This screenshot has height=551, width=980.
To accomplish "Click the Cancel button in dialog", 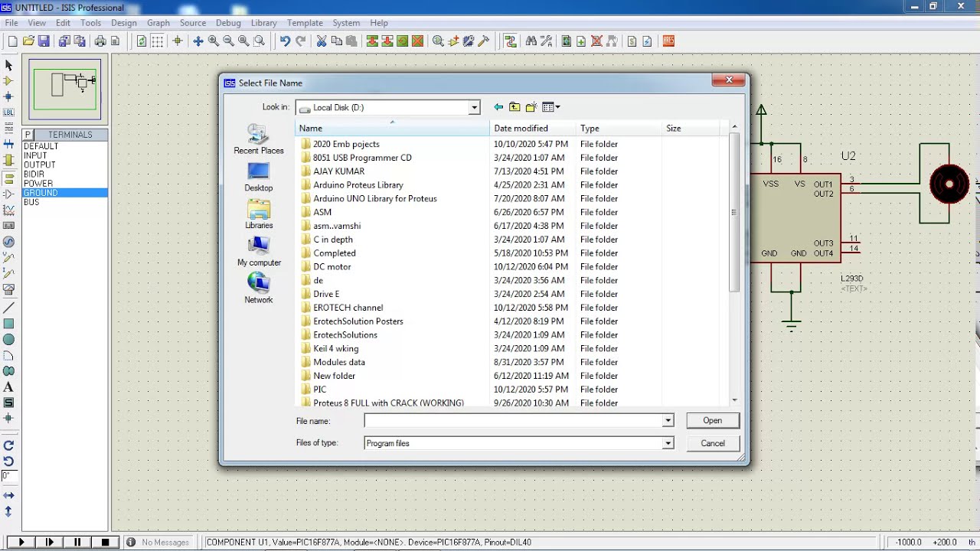I will tap(712, 443).
